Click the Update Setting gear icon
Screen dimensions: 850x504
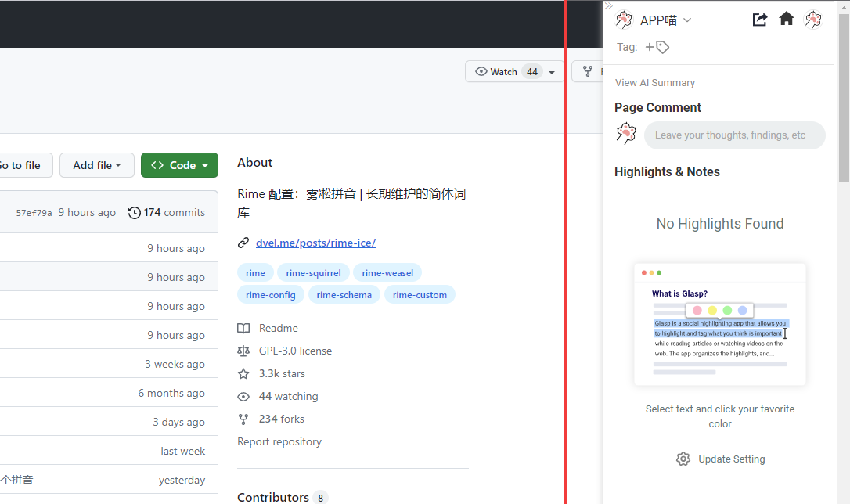click(683, 459)
